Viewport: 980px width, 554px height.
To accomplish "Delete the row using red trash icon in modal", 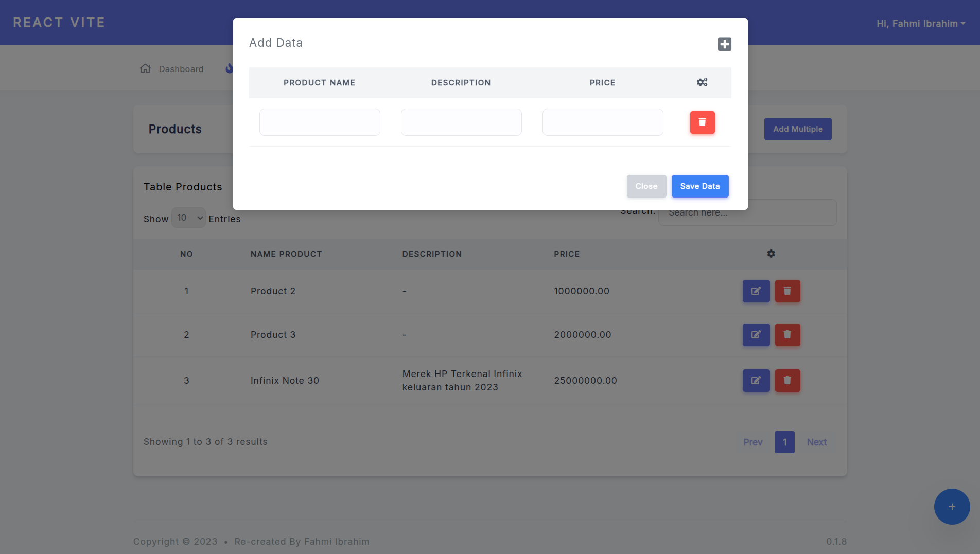I will click(x=702, y=122).
